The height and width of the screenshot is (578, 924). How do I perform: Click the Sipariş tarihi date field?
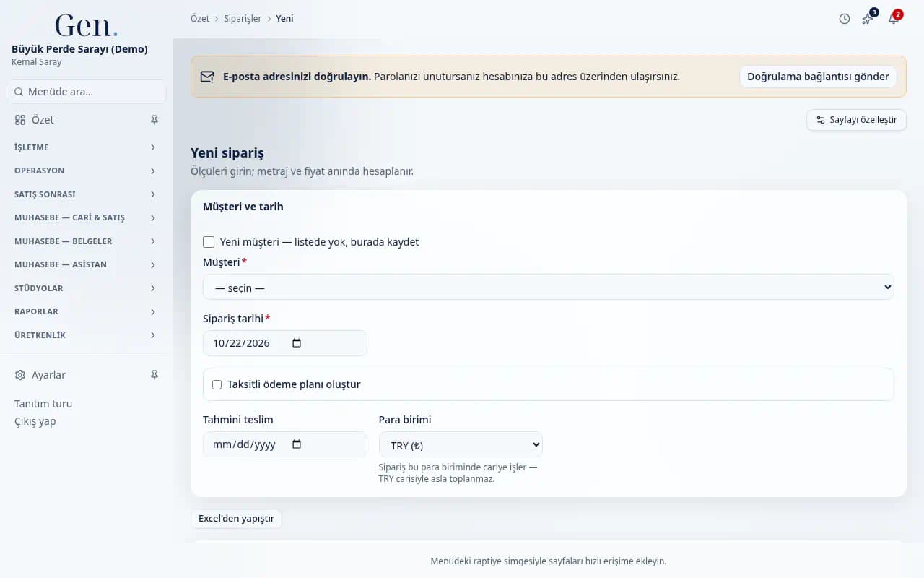285,343
